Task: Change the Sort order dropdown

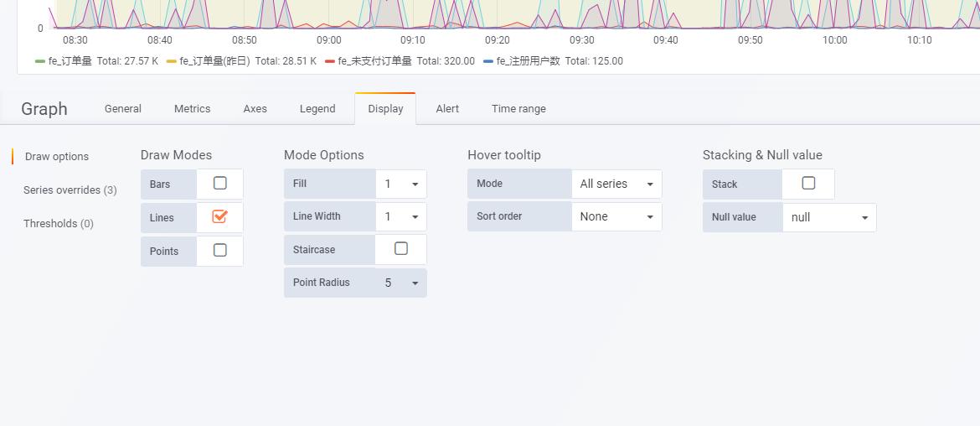Action: [616, 216]
